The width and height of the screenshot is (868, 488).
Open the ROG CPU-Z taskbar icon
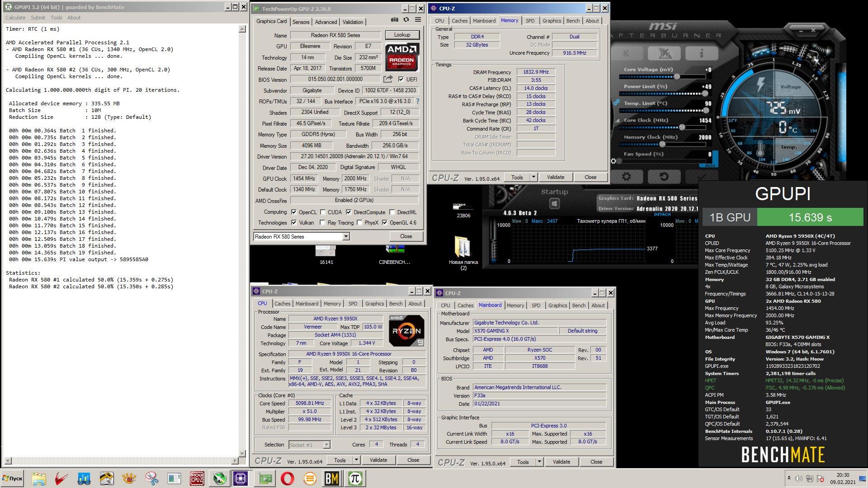click(197, 479)
